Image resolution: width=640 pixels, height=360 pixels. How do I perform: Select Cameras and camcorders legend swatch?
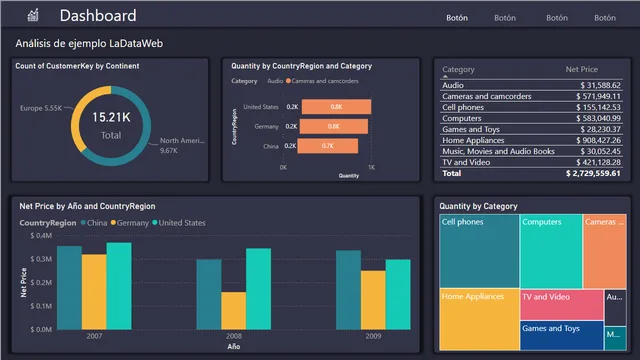[289, 81]
